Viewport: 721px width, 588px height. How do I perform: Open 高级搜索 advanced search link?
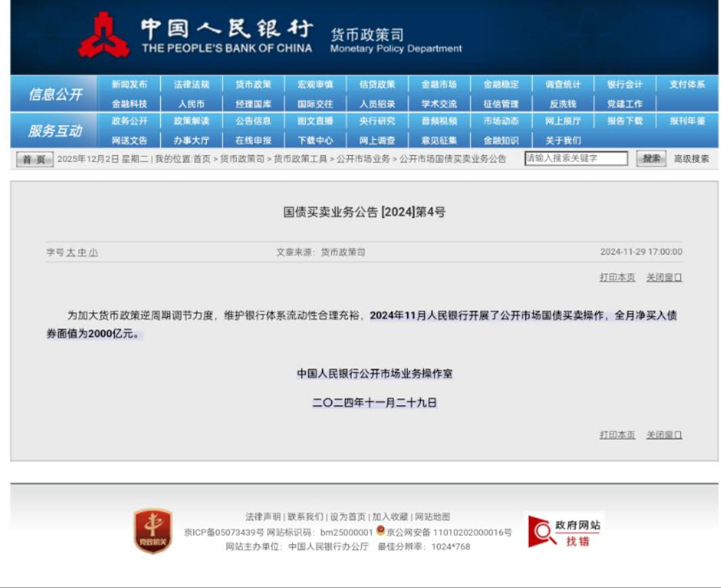click(691, 159)
